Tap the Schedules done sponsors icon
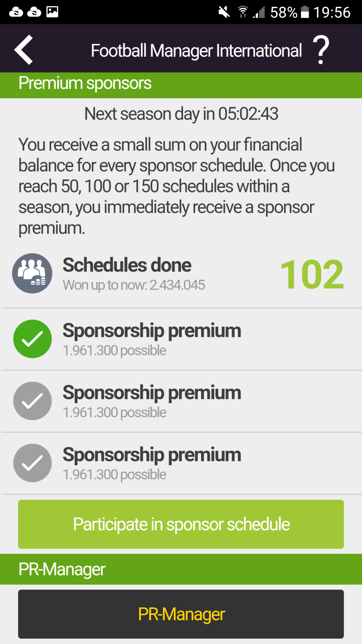The height and width of the screenshot is (644, 362). pos(32,273)
